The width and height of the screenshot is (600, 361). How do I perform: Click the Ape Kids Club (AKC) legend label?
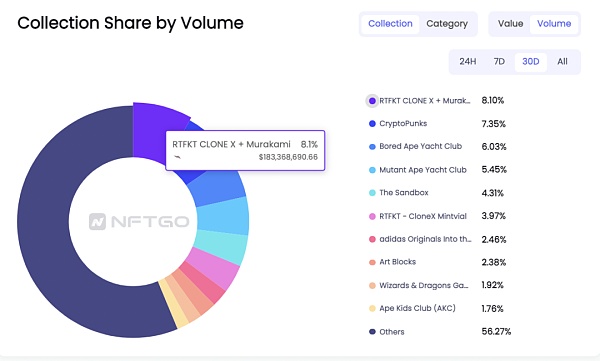pyautogui.click(x=417, y=308)
